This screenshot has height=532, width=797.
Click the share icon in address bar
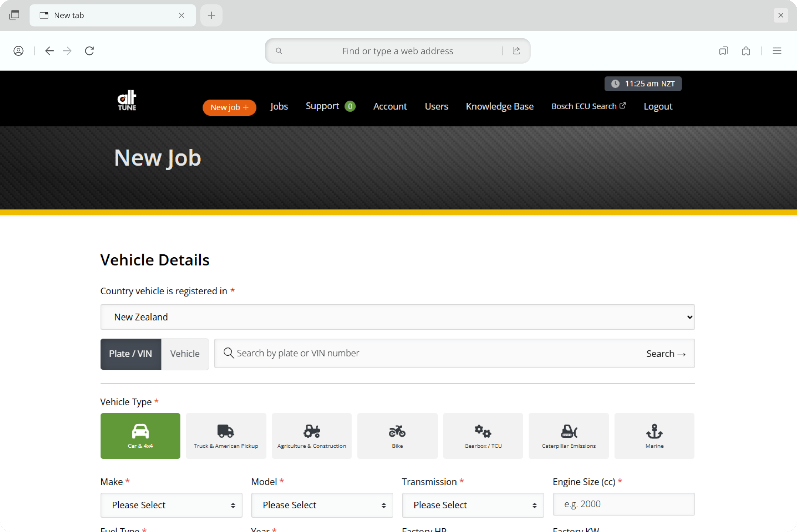(516, 51)
